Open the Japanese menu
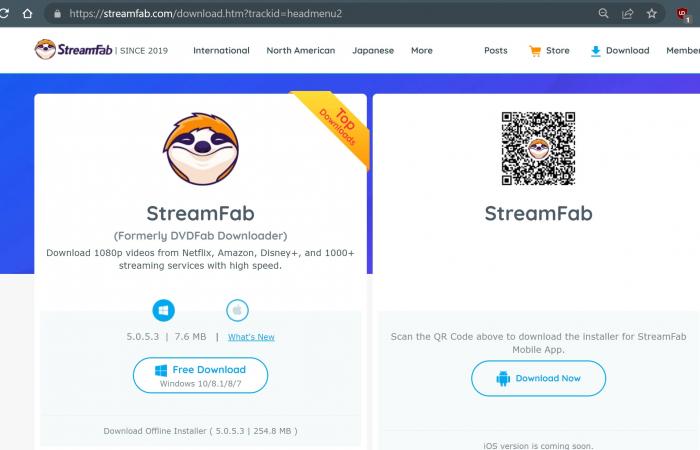Screen dimensions: 700x450 pyautogui.click(x=373, y=50)
